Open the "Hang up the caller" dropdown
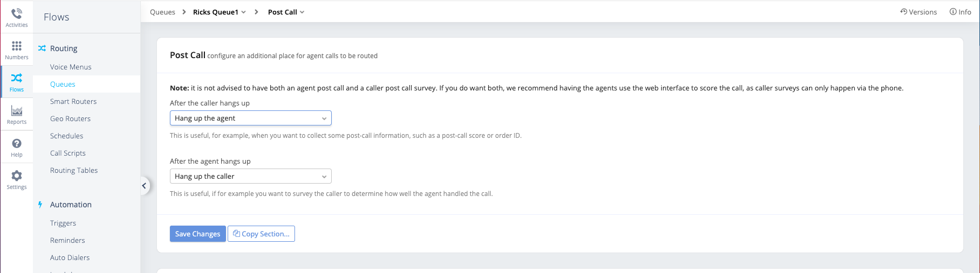 pos(250,176)
